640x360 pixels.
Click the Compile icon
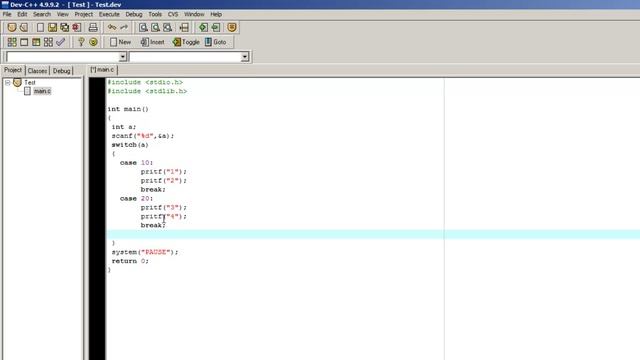[x=12, y=42]
